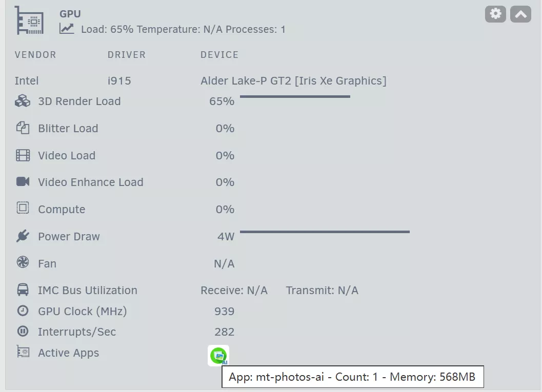
Task: Click the Power Draw usage bar
Action: pyautogui.click(x=325, y=232)
